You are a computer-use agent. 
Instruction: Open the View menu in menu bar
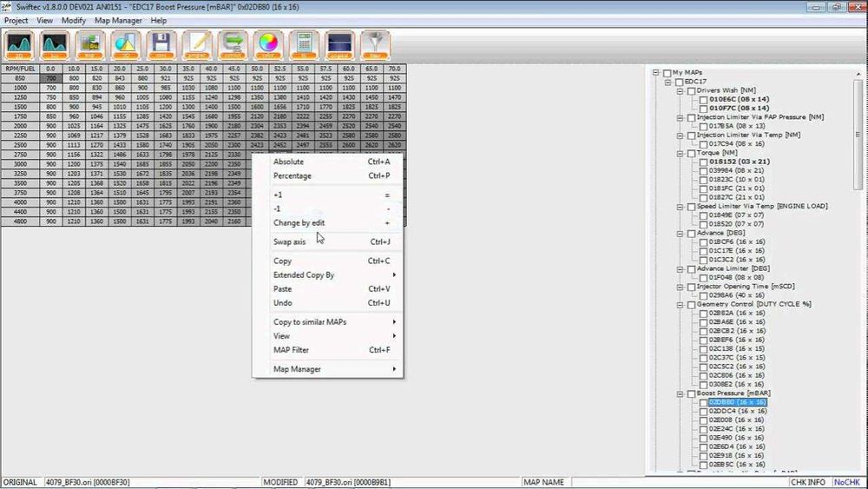click(x=45, y=21)
